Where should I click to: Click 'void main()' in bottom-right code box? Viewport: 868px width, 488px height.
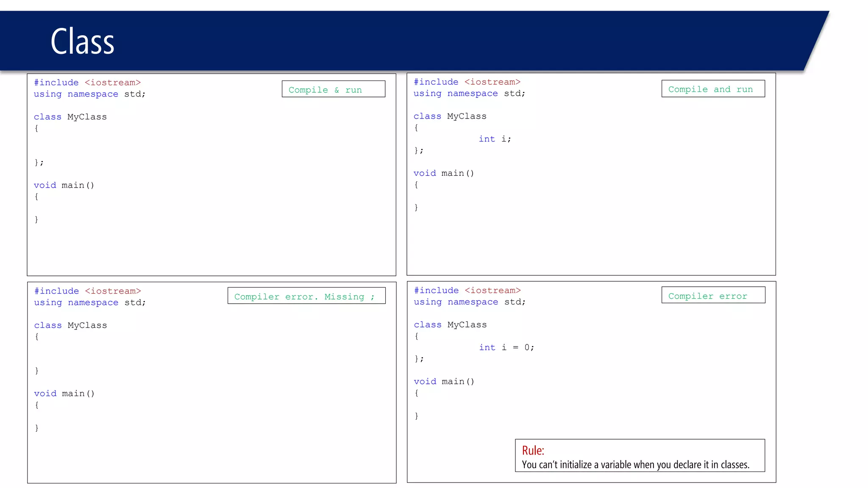[444, 382]
